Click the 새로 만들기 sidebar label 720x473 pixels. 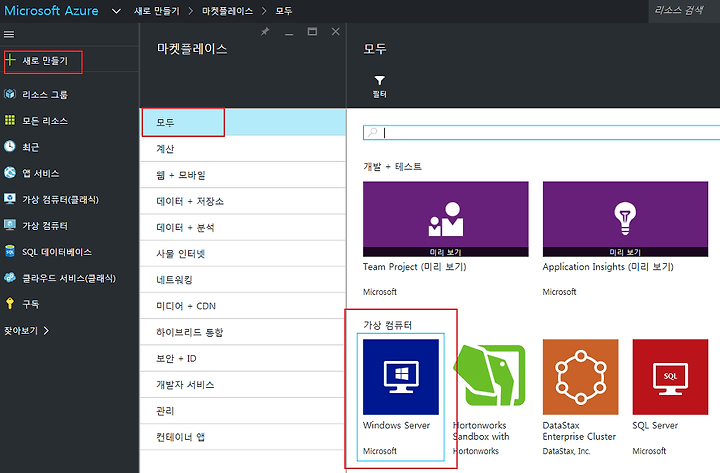click(x=45, y=61)
